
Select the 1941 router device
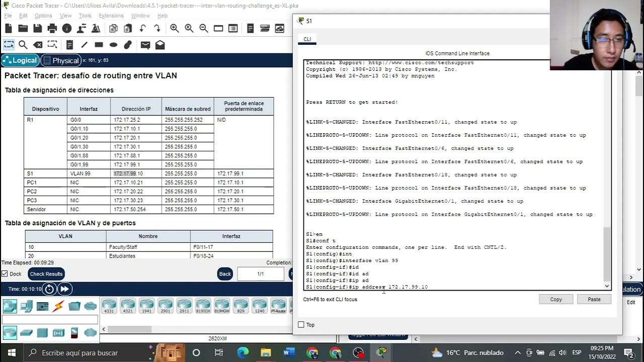click(x=146, y=306)
